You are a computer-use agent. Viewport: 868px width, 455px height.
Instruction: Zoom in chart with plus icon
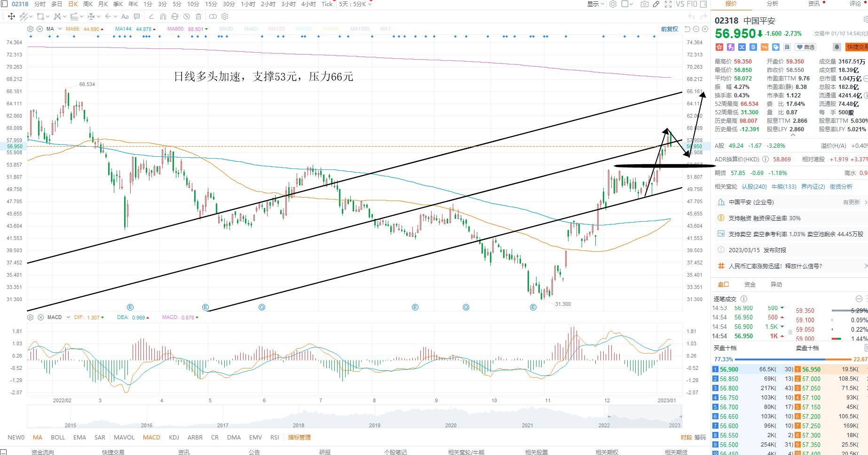pos(705,29)
